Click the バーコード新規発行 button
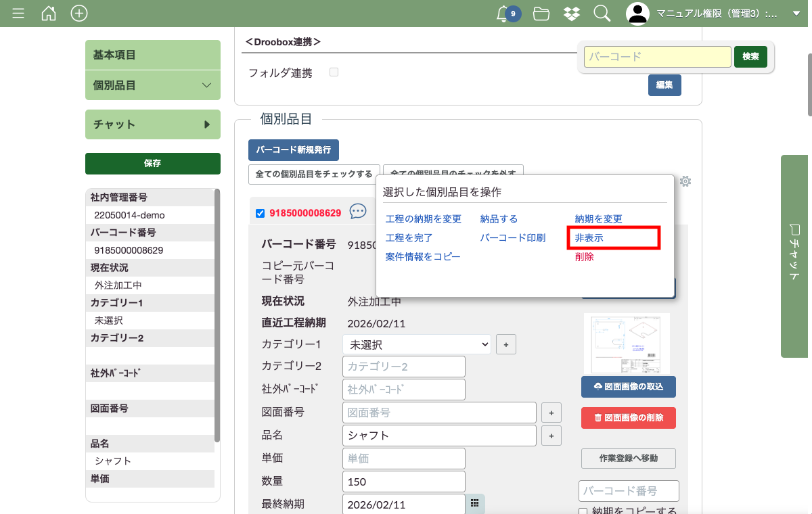The width and height of the screenshot is (812, 514). click(x=293, y=149)
